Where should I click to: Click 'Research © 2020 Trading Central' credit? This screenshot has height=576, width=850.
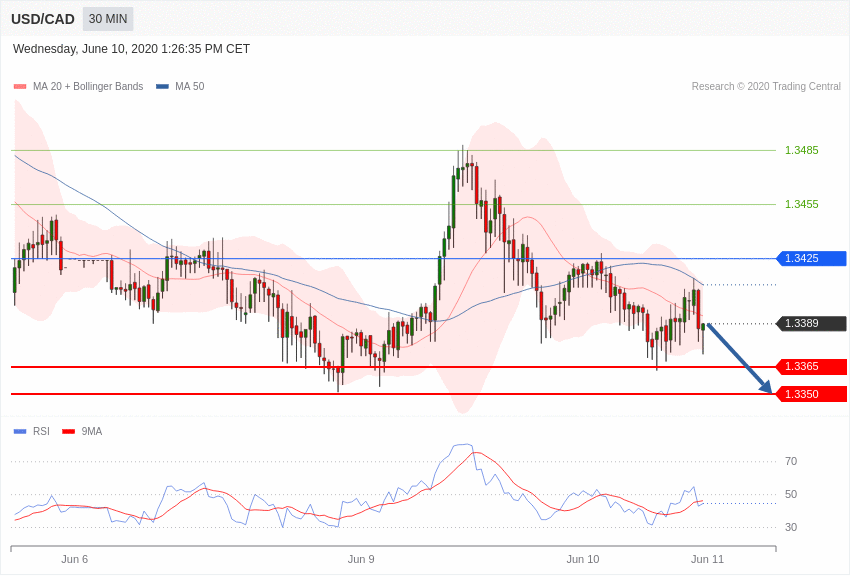[x=766, y=86]
